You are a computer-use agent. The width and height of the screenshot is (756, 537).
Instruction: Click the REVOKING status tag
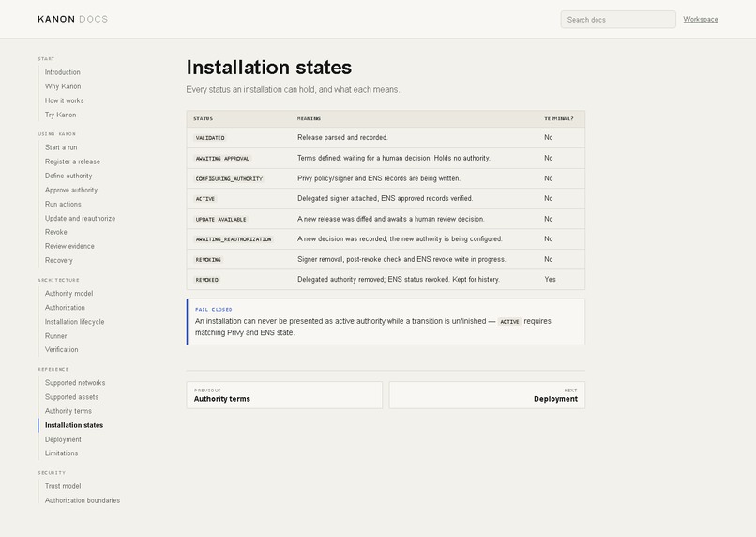click(208, 259)
